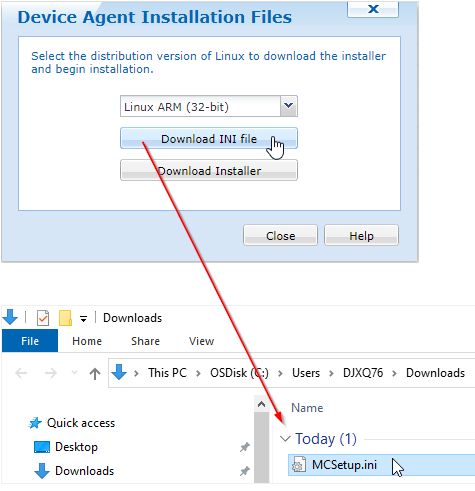Collapse the Today (1) group

tap(285, 439)
